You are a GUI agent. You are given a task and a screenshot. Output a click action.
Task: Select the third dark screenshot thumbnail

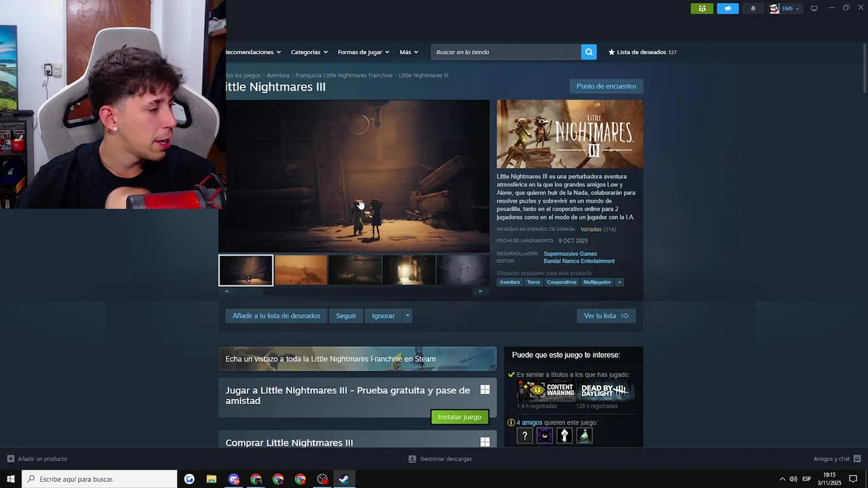tap(355, 270)
